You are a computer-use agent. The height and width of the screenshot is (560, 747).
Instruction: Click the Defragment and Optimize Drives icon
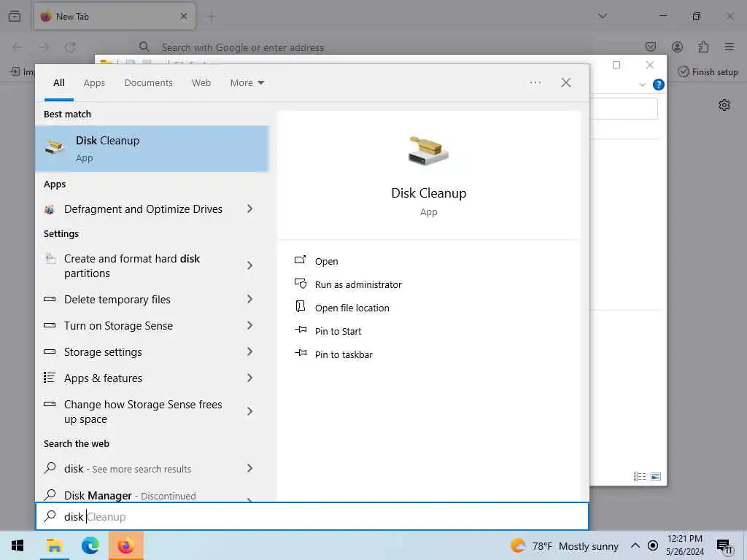tap(49, 209)
